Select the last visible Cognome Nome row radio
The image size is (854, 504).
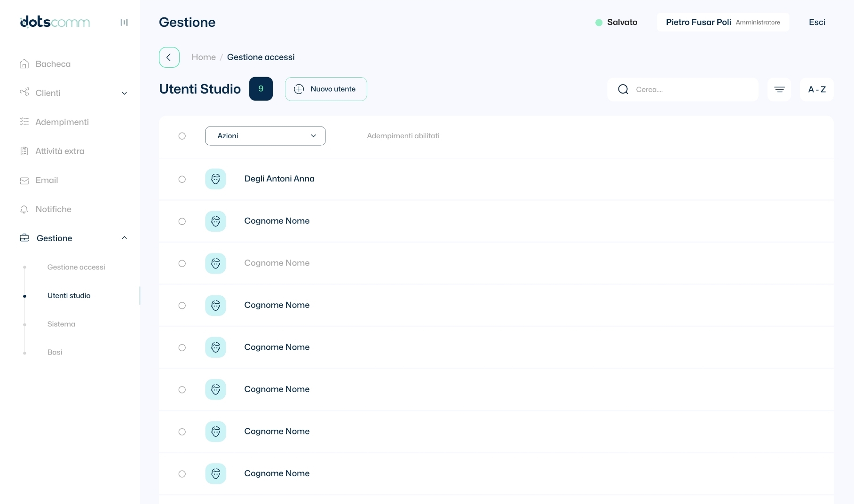[x=182, y=474]
